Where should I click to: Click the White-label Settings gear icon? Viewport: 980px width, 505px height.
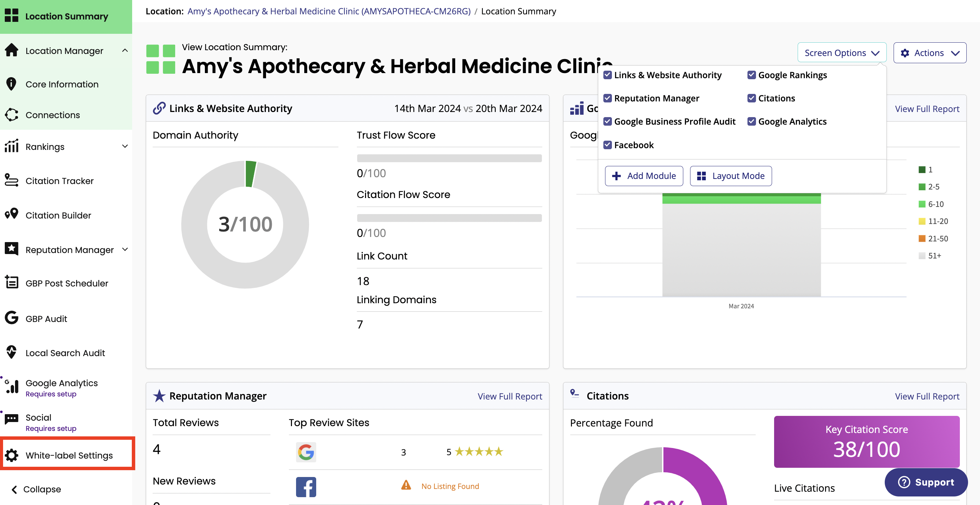pos(11,455)
